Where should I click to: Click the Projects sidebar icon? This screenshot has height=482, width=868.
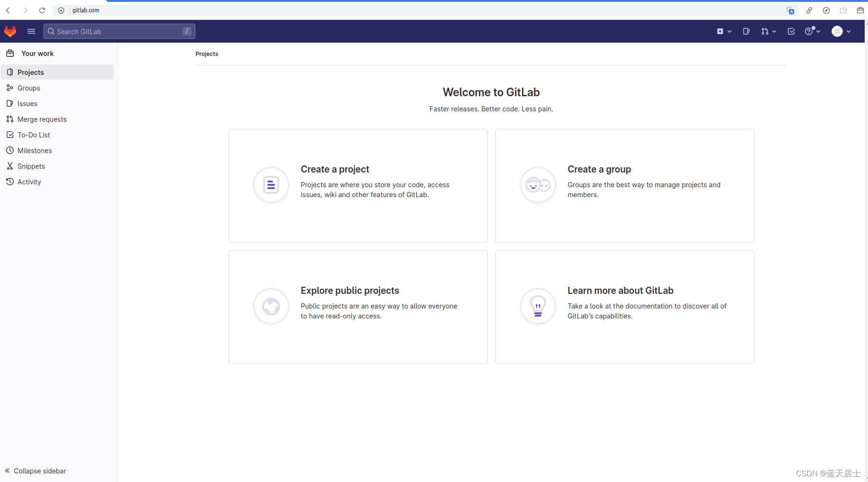(9, 72)
